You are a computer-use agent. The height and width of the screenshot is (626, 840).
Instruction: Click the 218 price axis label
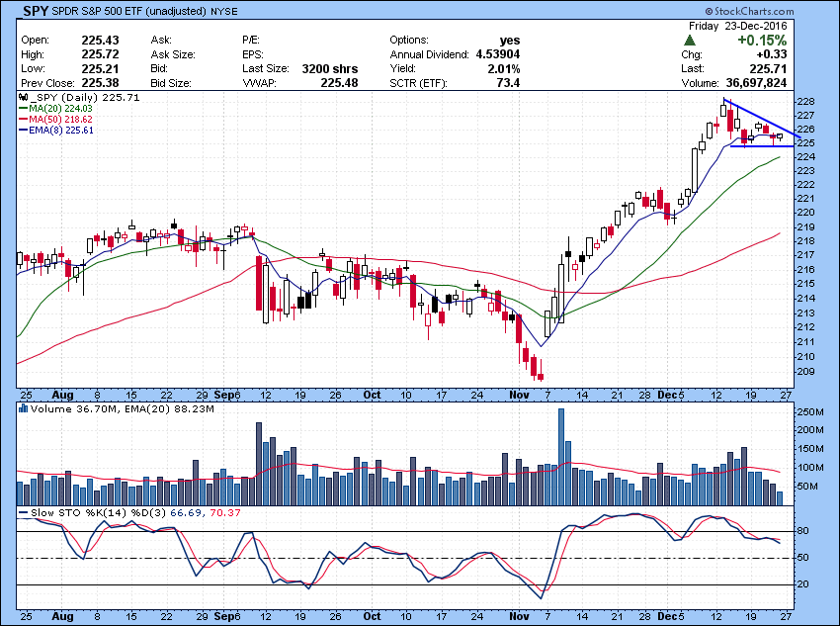pos(806,241)
